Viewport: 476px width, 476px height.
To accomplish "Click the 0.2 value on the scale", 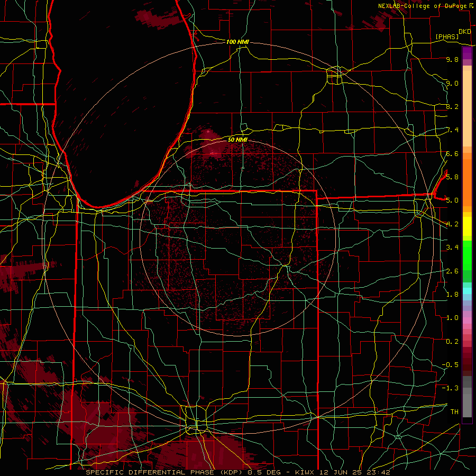I will tap(452, 341).
